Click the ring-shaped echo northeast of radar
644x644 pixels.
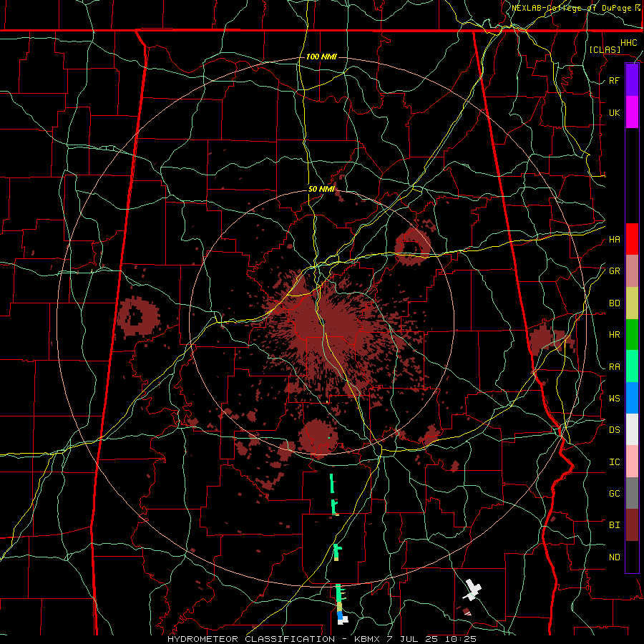point(413,247)
